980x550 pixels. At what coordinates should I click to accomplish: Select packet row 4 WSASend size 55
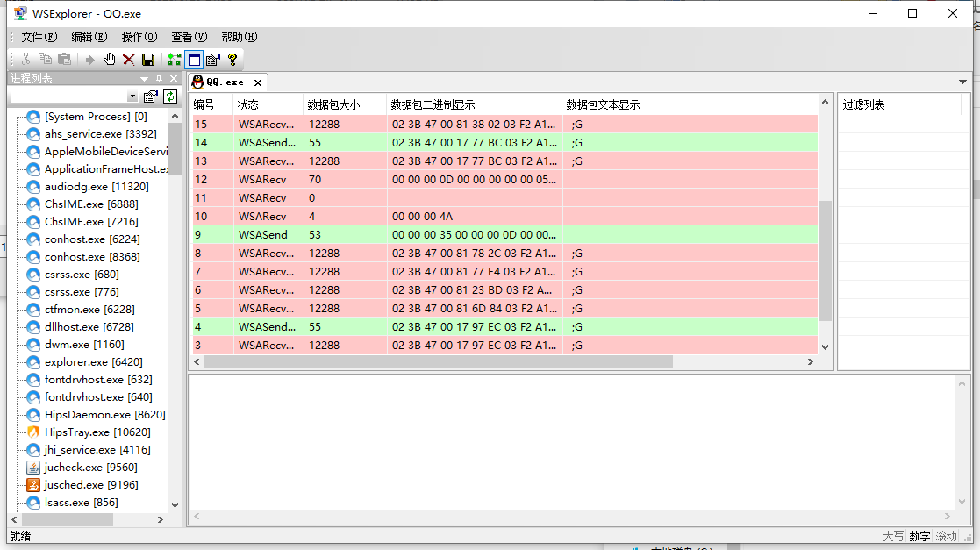pos(505,327)
